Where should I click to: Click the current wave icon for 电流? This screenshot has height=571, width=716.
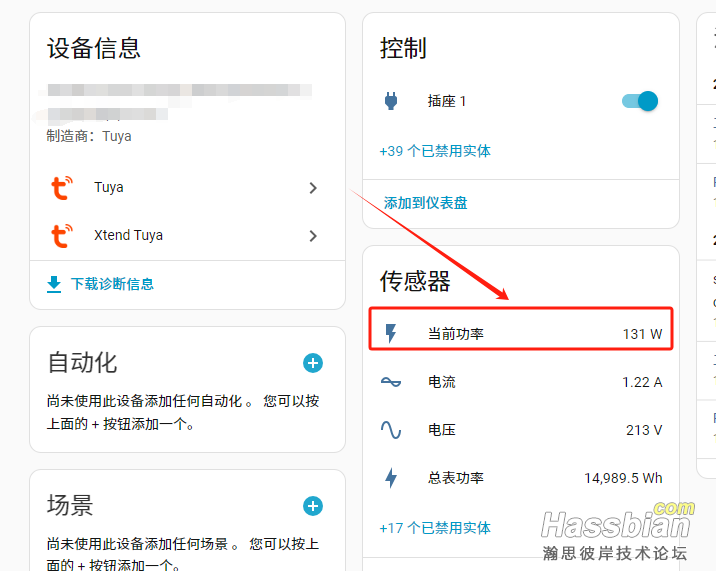coord(391,382)
